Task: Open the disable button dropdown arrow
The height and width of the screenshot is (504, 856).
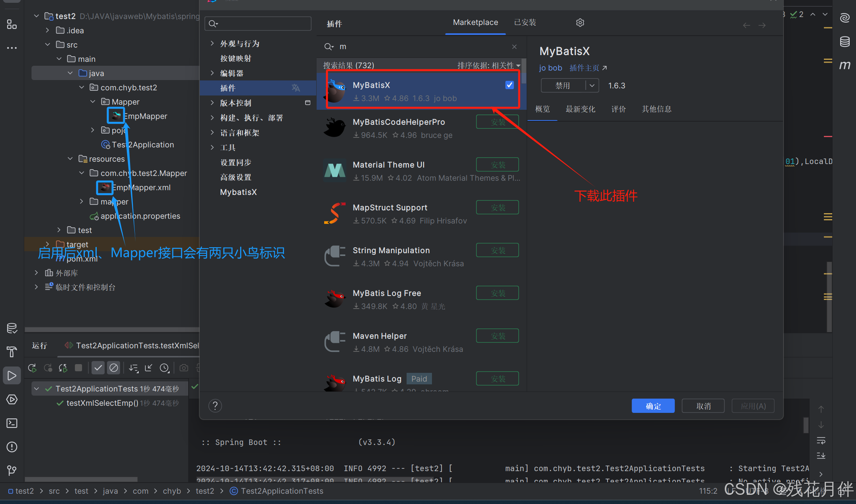Action: [x=592, y=86]
